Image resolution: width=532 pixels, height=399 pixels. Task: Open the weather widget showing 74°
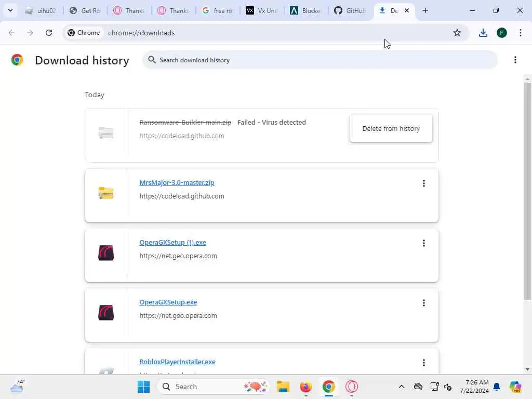pos(17,387)
